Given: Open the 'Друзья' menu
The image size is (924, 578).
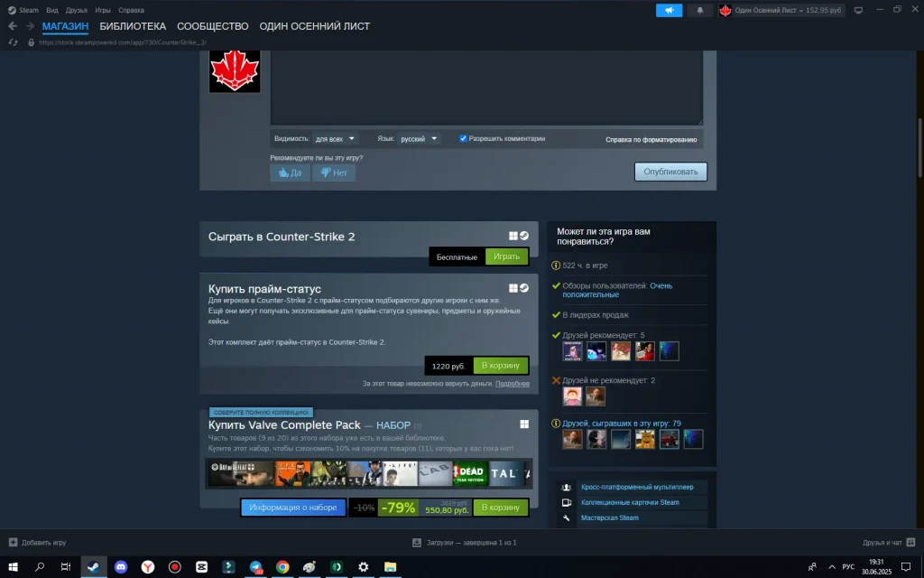Looking at the screenshot, I should (x=76, y=10).
